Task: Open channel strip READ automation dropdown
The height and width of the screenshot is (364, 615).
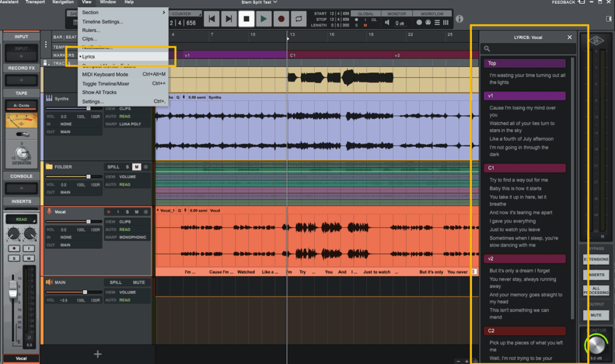Action: point(22,220)
